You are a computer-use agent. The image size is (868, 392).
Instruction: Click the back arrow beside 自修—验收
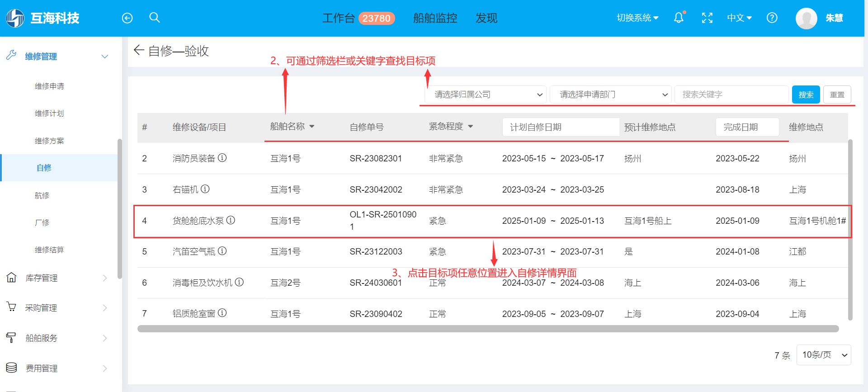point(139,50)
